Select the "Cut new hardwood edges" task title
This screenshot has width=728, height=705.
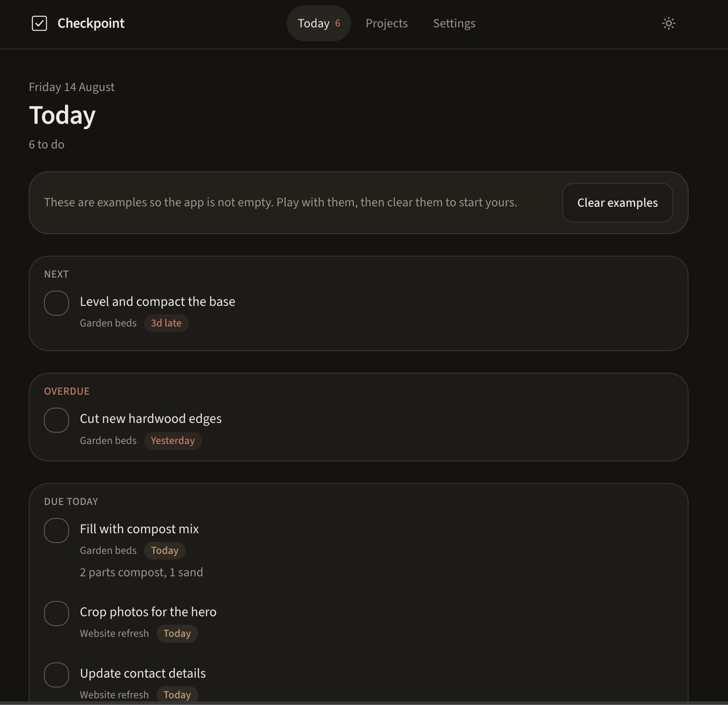tap(150, 418)
